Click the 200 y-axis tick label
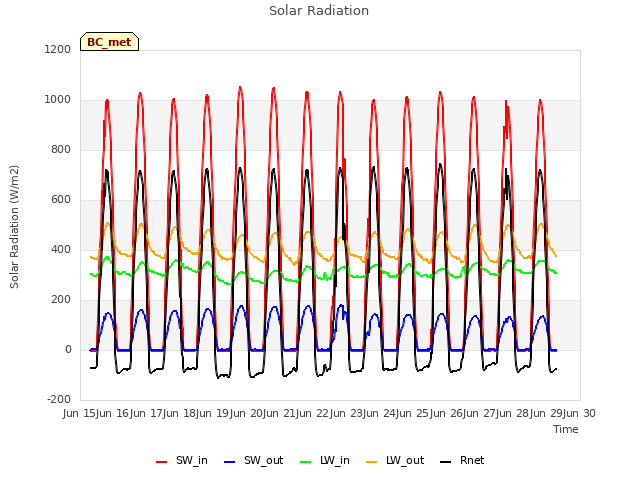The height and width of the screenshot is (480, 640). [61, 300]
